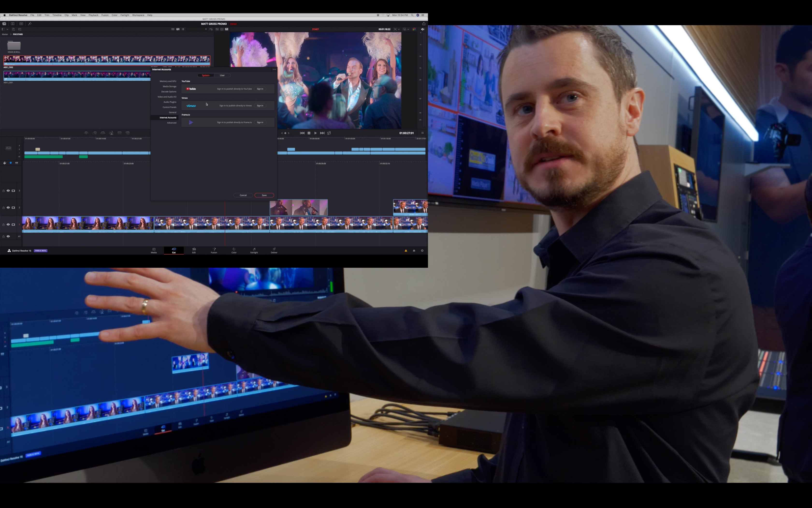Select the Timeline viewer mode icon
This screenshot has width=812, height=508.
[227, 29]
